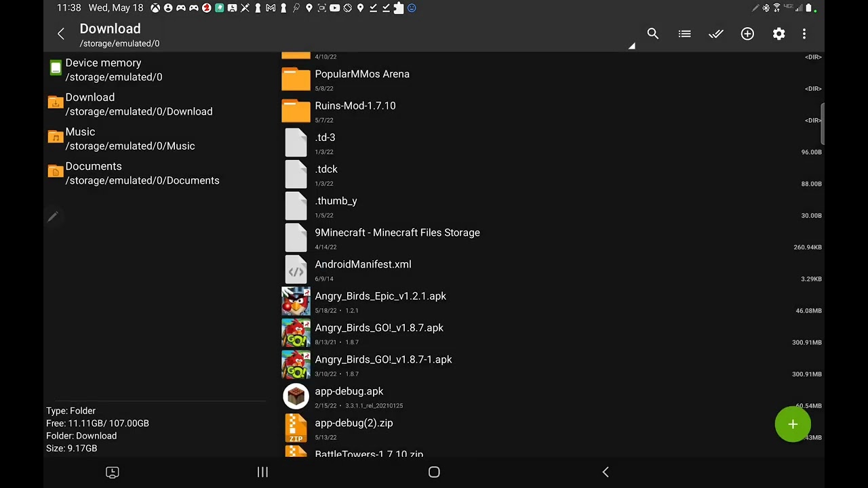Tap Android home navigation button
868x488 pixels.
coord(434,472)
